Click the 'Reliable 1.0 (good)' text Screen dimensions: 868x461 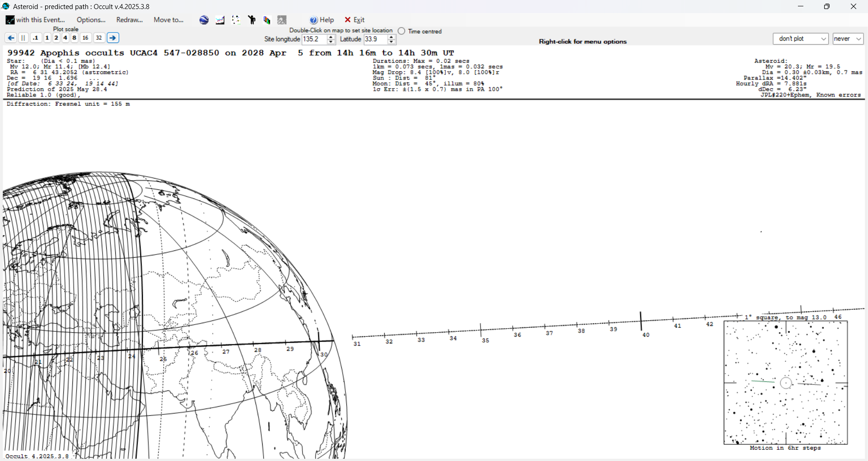pos(43,95)
